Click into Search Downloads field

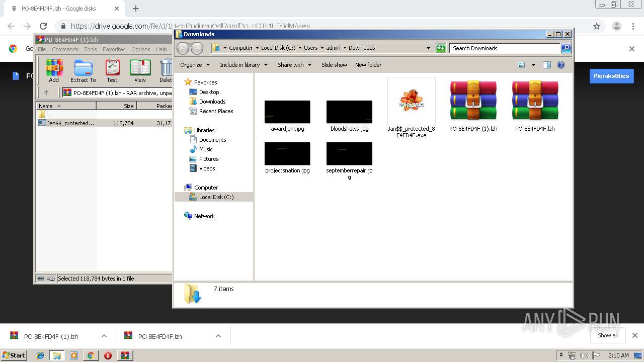point(505,48)
